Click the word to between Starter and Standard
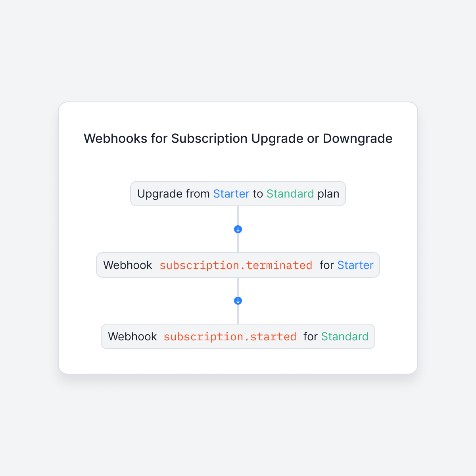476x476 pixels. (258, 194)
